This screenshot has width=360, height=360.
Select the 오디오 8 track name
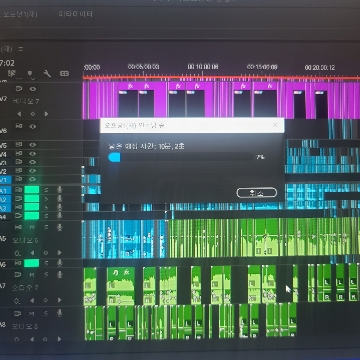pyautogui.click(x=25, y=326)
